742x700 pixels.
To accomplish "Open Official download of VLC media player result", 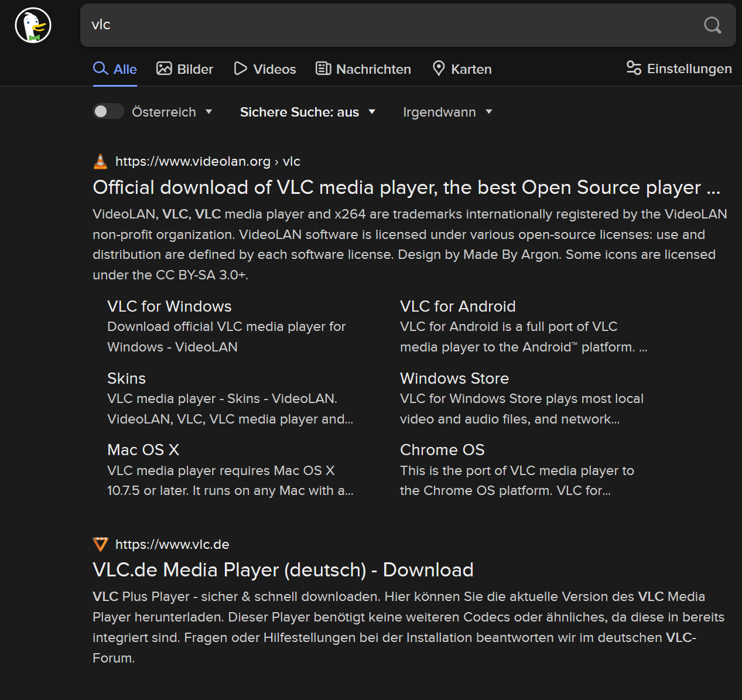I will pyautogui.click(x=406, y=187).
